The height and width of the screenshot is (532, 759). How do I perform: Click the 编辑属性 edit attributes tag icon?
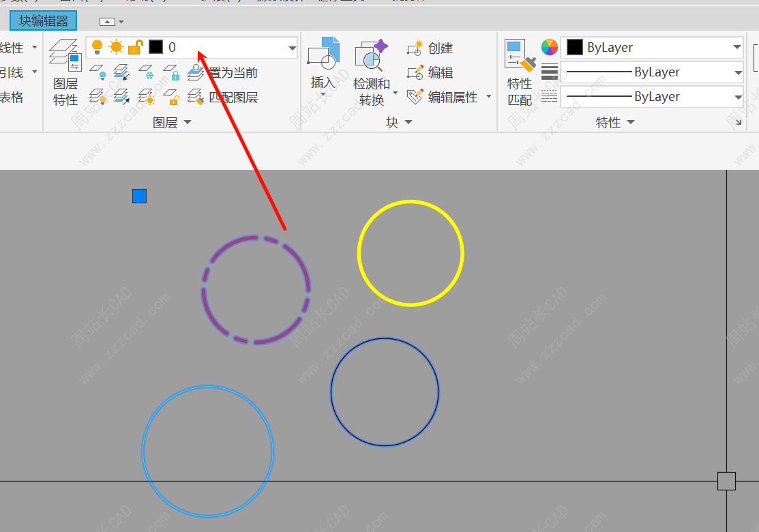coord(415,98)
